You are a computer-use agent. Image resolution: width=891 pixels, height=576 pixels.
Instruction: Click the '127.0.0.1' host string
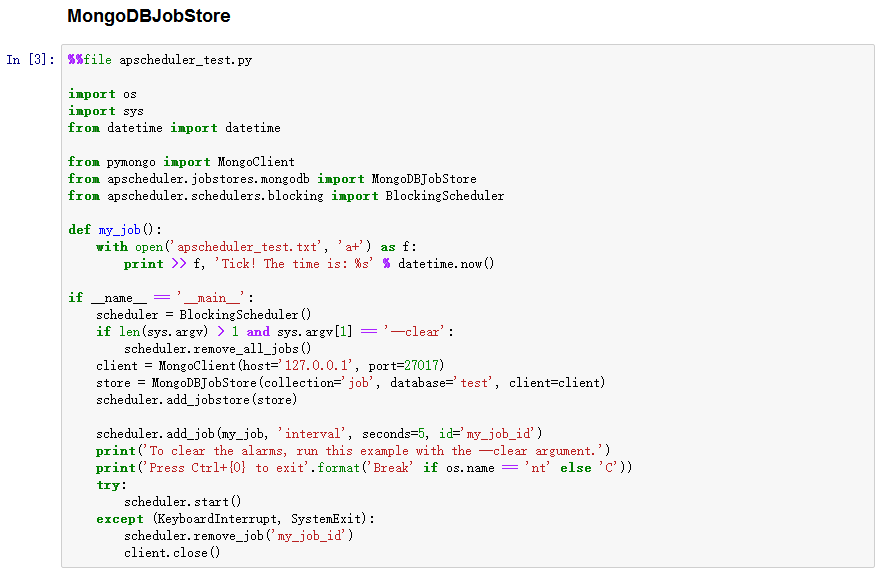coord(318,366)
